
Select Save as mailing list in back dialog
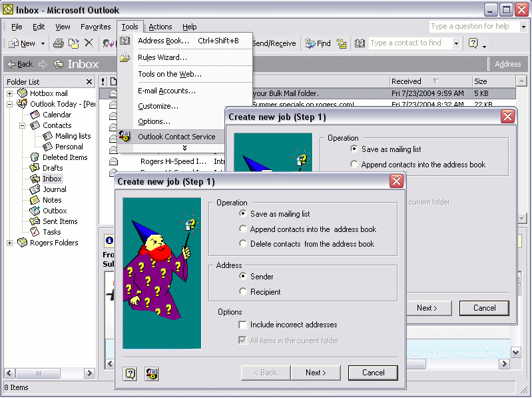pyautogui.click(x=354, y=149)
